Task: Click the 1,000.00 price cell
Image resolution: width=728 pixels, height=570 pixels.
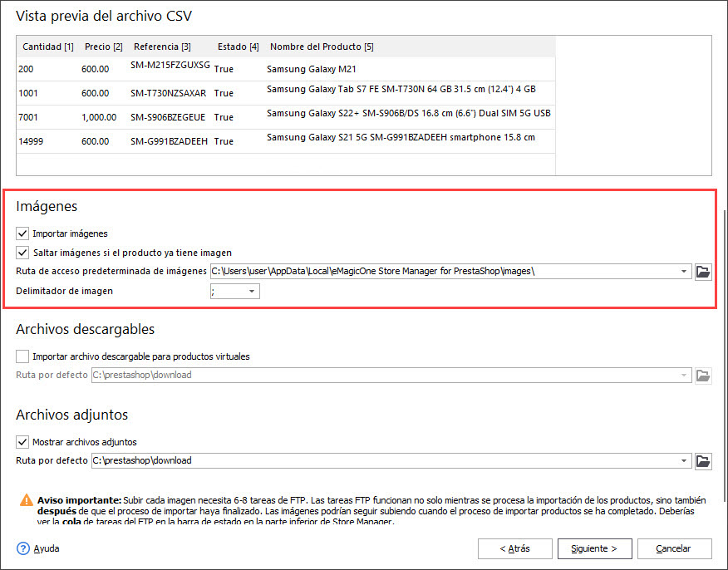Action: pos(99,117)
